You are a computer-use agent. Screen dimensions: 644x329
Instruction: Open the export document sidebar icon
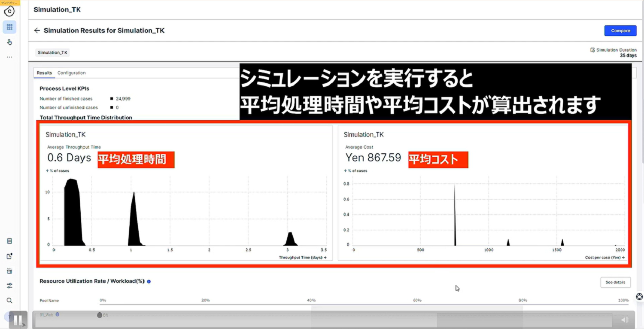9,256
